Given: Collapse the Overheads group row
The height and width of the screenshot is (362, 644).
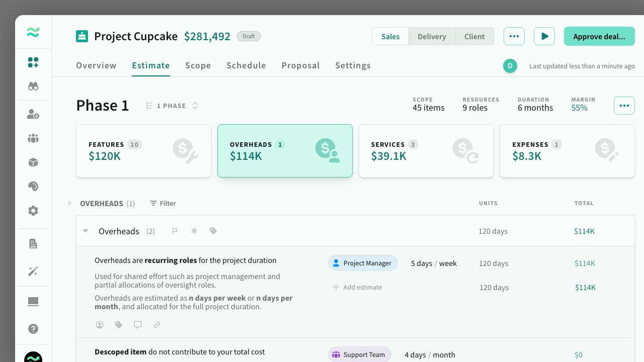Looking at the screenshot, I should pyautogui.click(x=86, y=231).
